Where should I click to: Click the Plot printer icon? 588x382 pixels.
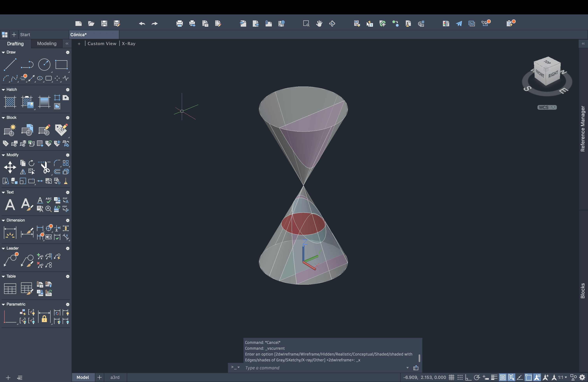tap(180, 24)
